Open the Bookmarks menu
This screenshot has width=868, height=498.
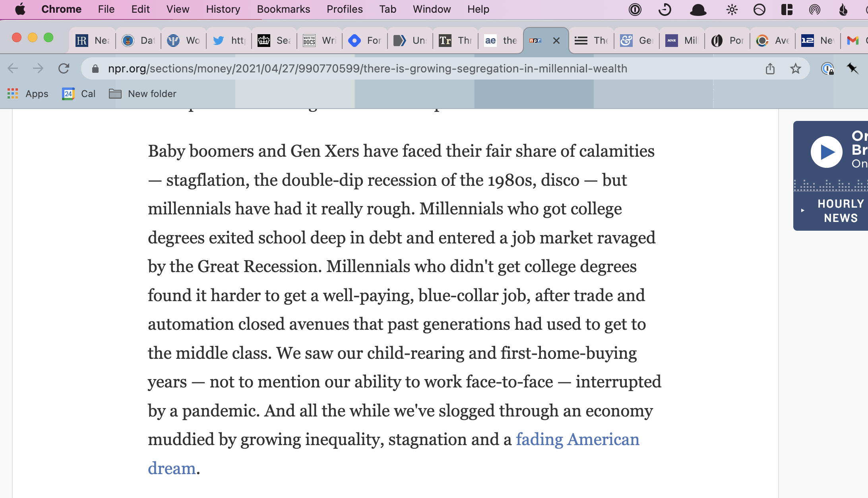(x=283, y=9)
